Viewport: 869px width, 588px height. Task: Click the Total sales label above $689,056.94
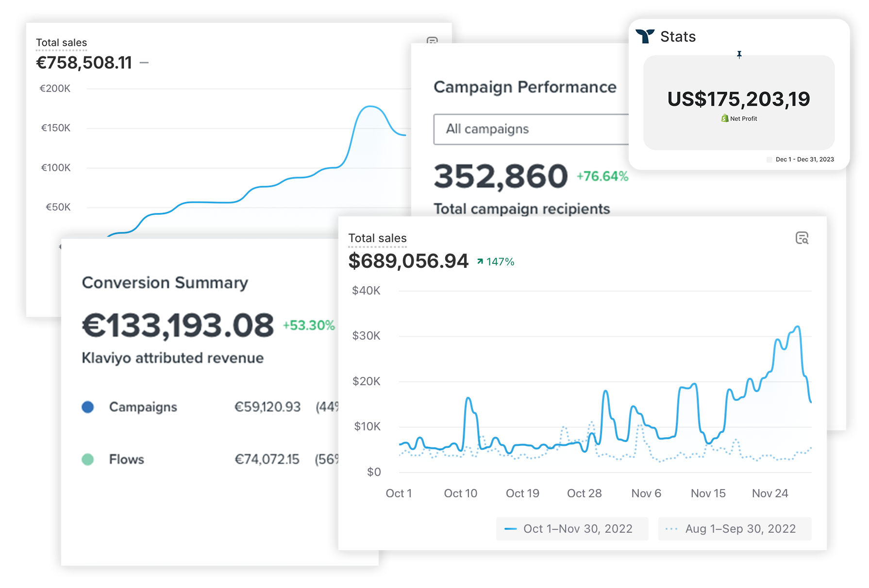[x=377, y=238]
